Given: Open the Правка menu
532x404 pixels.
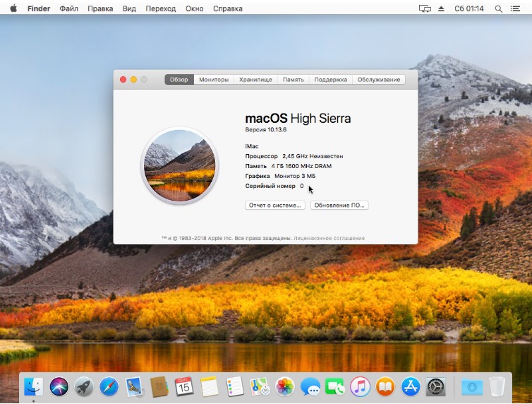Looking at the screenshot, I should (x=100, y=8).
